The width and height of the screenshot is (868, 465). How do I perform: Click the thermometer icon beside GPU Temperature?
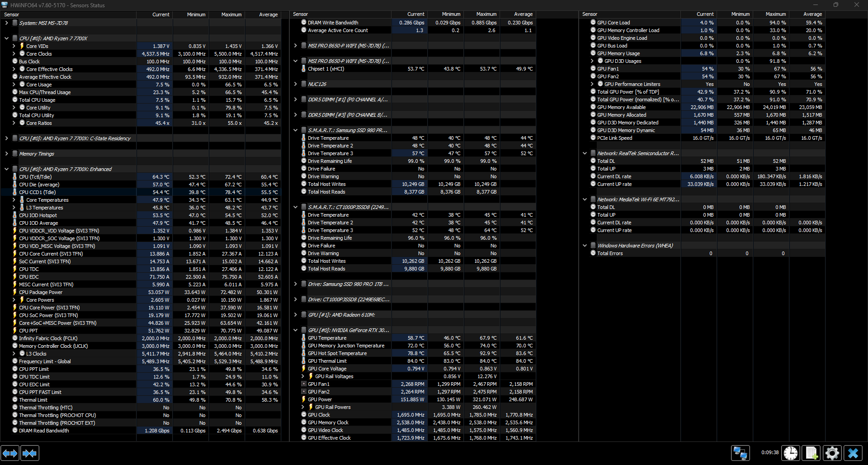[304, 338]
